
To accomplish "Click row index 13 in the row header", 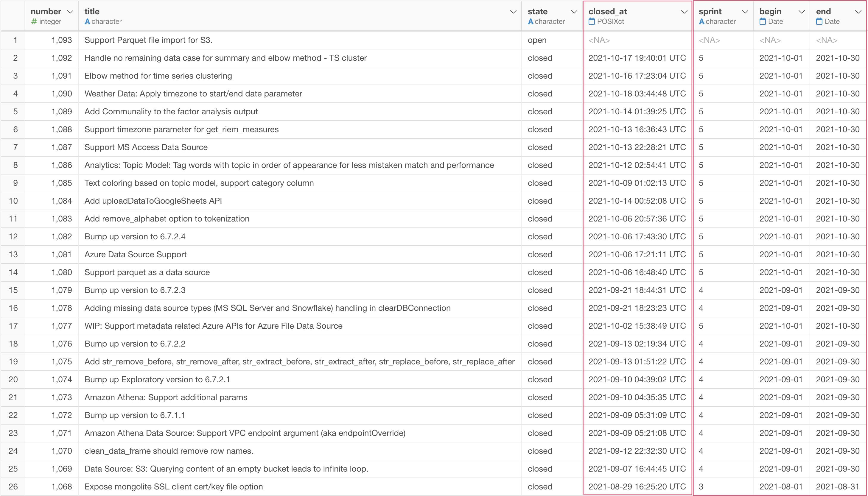I will click(x=13, y=255).
